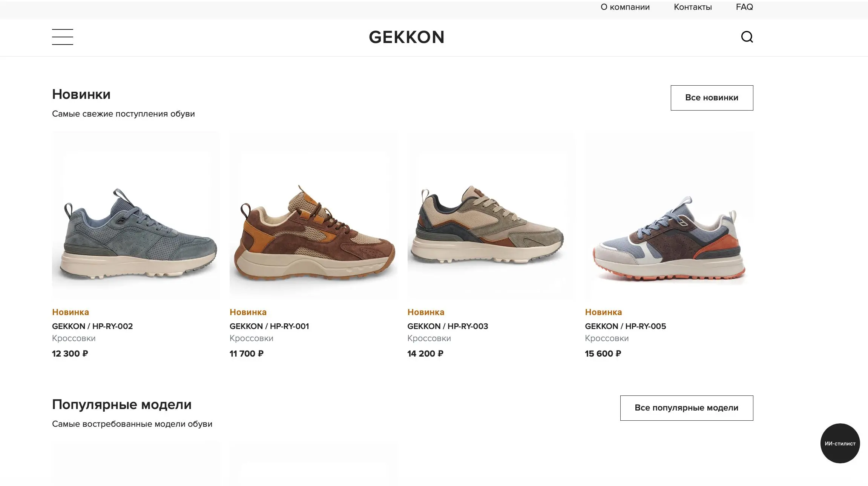868x486 pixels.
Task: Open product GEKKON / HP-RY-003
Action: coord(447,326)
